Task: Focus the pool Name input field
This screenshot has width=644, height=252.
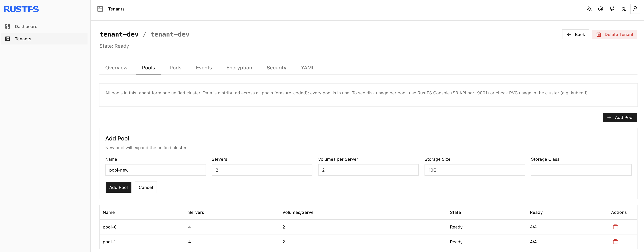Action: pyautogui.click(x=155, y=170)
